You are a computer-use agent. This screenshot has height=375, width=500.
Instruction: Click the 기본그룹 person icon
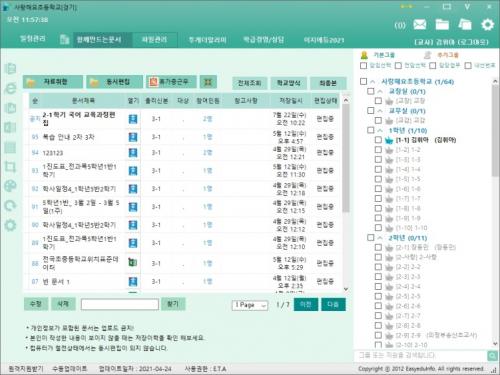tap(364, 55)
